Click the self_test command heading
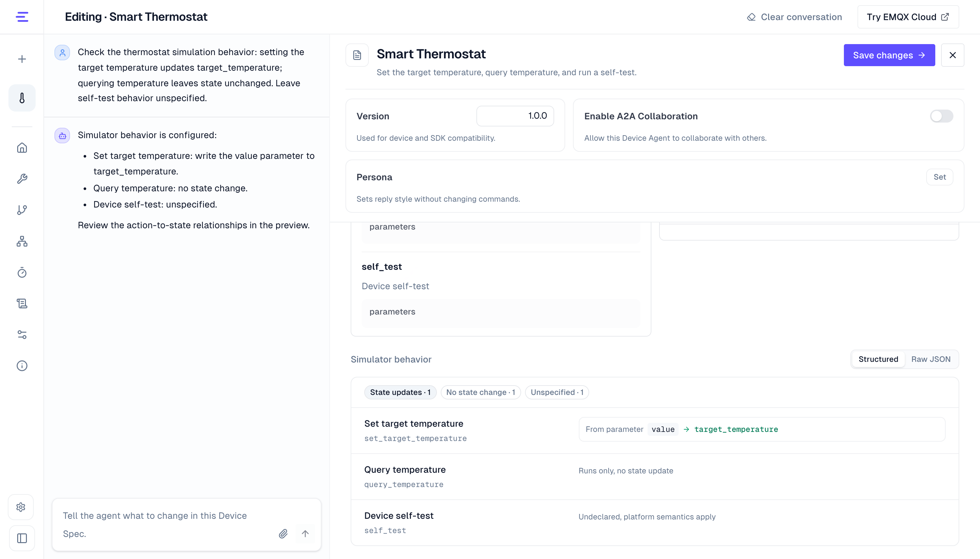The image size is (980, 559). tap(381, 267)
